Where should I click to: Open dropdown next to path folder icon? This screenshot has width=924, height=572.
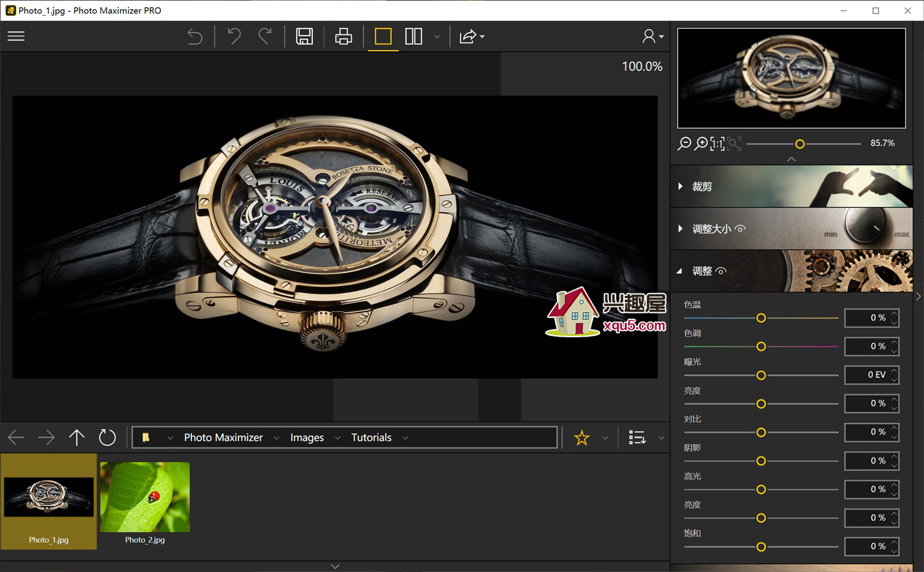[170, 438]
